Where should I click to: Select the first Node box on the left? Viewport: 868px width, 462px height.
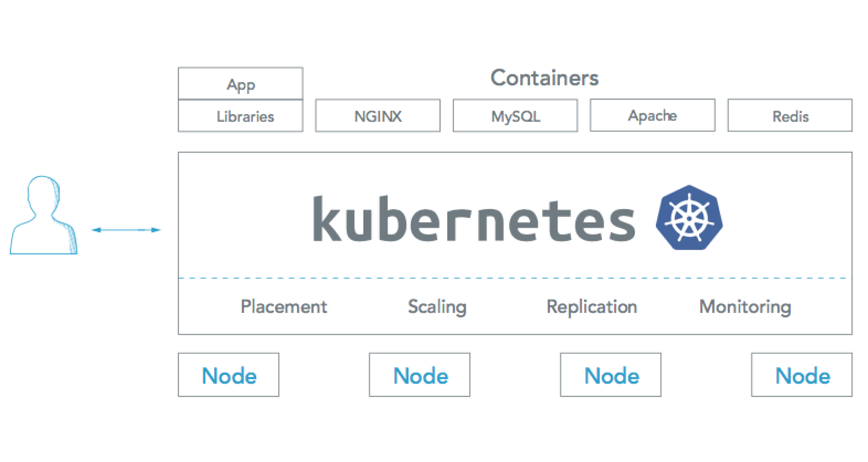pos(229,375)
